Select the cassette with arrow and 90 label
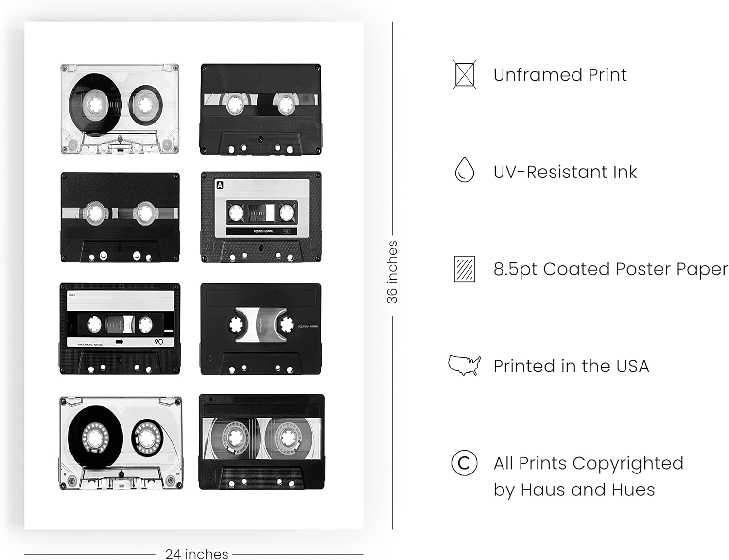729x560 pixels. [x=120, y=329]
